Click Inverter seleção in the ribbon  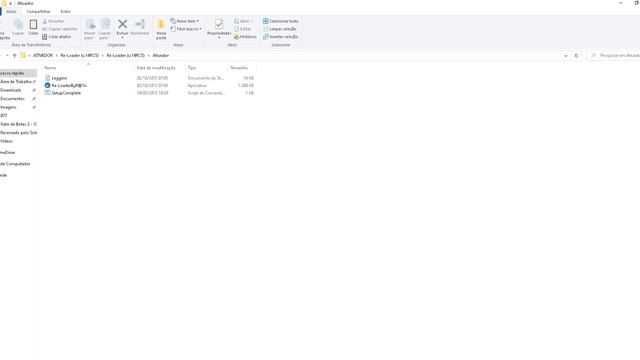281,37
